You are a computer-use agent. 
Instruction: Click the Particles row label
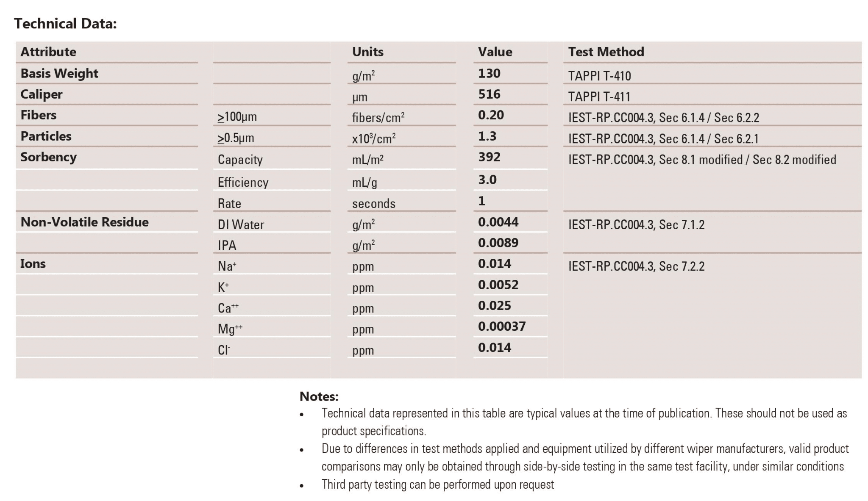pos(46,136)
